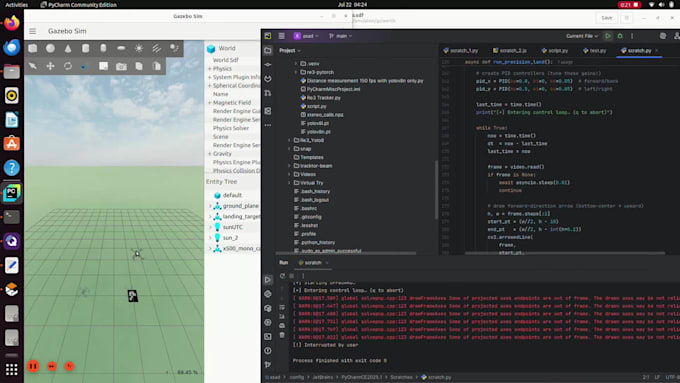Expand the Gravity component

[x=209, y=154]
